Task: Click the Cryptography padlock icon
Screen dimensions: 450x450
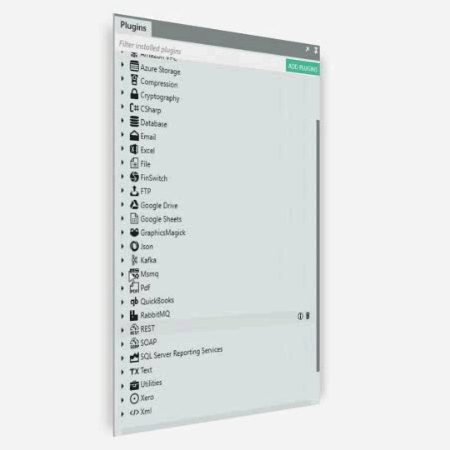Action: (x=134, y=94)
